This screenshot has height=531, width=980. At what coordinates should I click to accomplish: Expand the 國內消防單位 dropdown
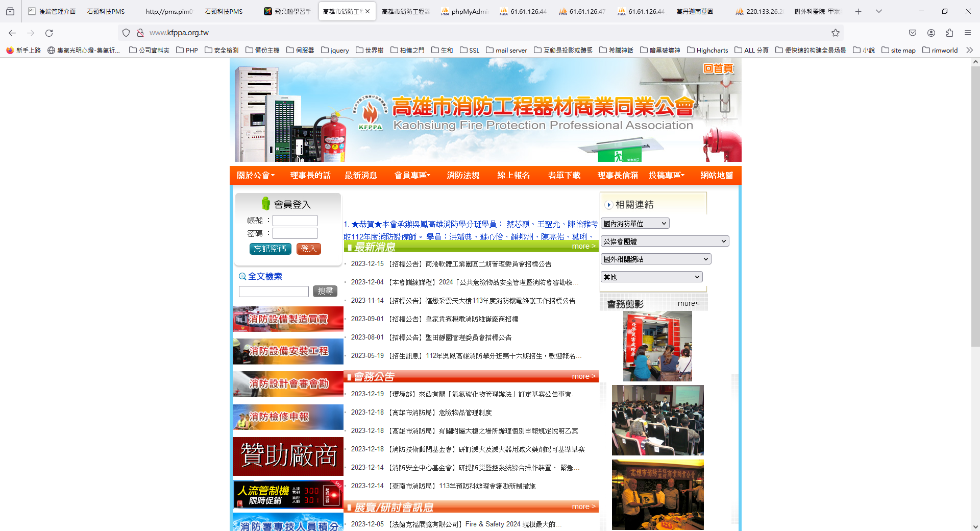tap(634, 224)
